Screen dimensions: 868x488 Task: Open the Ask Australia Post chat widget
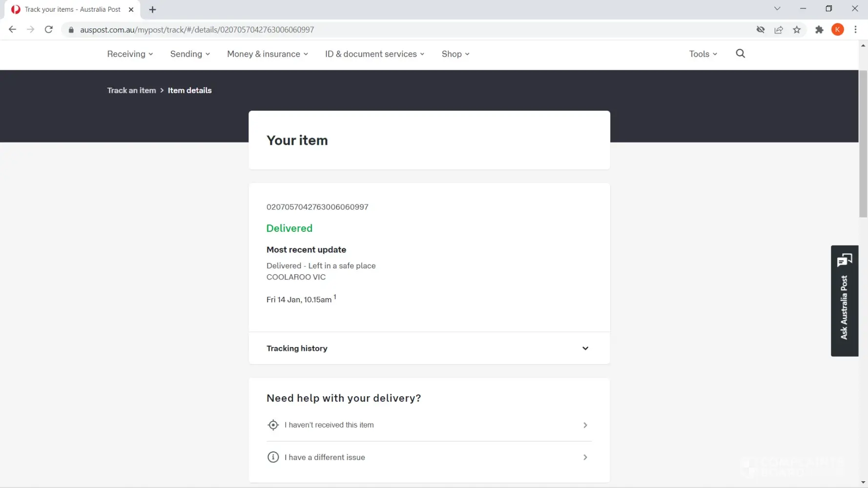tap(844, 300)
